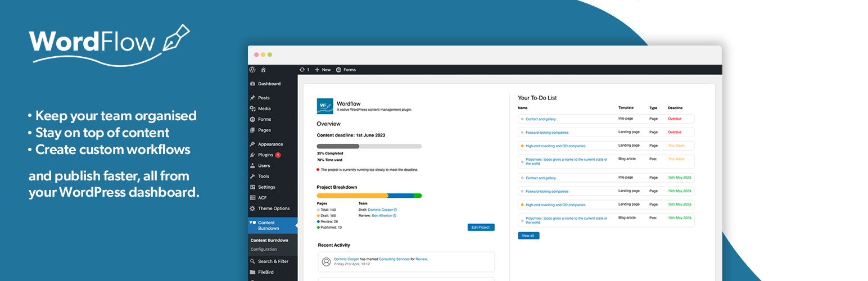
Task: Click the user avatar icon in Recent Activity
Action: tap(326, 261)
